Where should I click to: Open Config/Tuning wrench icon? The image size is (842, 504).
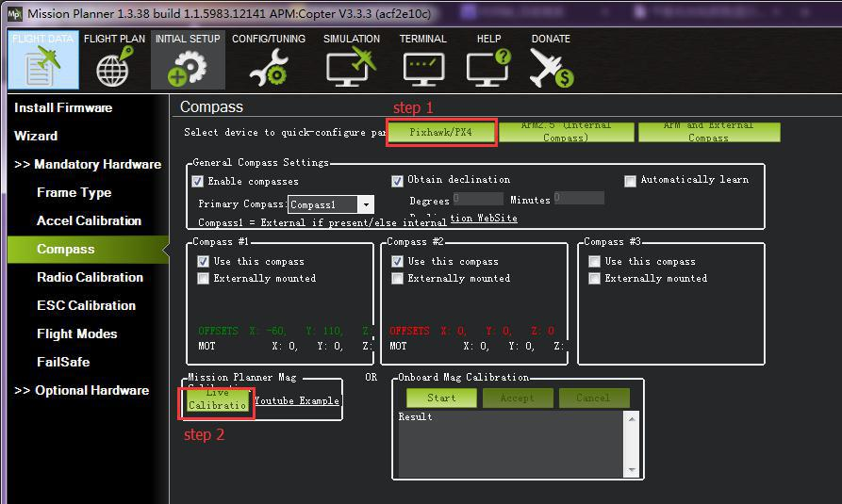point(268,67)
